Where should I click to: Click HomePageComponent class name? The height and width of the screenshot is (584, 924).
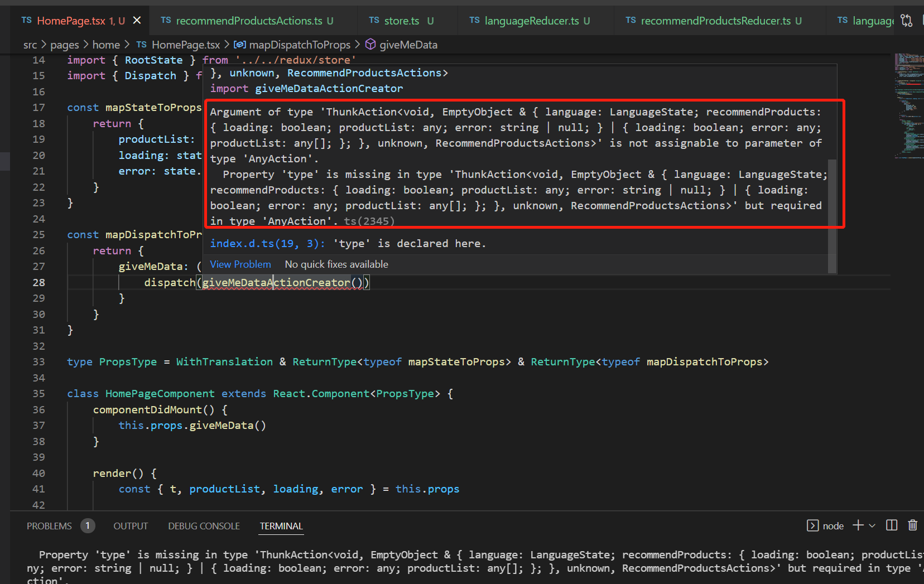coord(160,394)
